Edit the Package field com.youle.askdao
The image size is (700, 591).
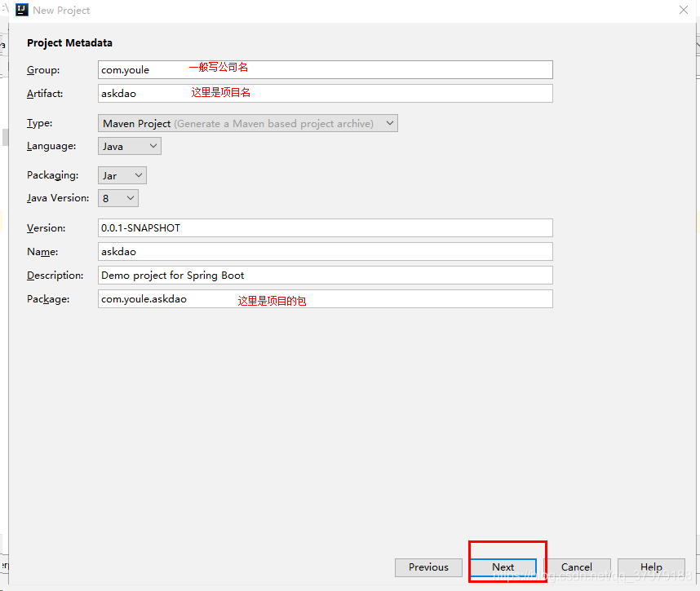point(325,299)
